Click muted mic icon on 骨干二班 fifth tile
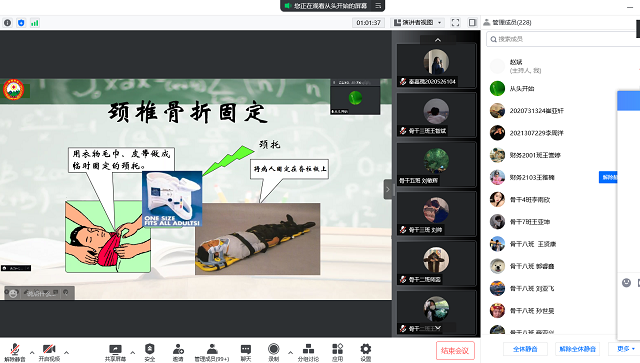This screenshot has height=363, width=640. (403, 280)
